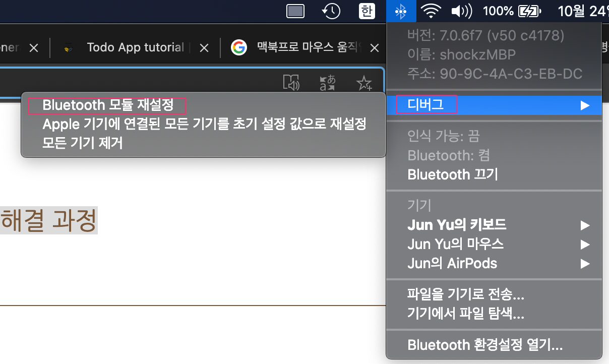Open the Wi-Fi status menu
This screenshot has width=609, height=364.
coord(432,11)
